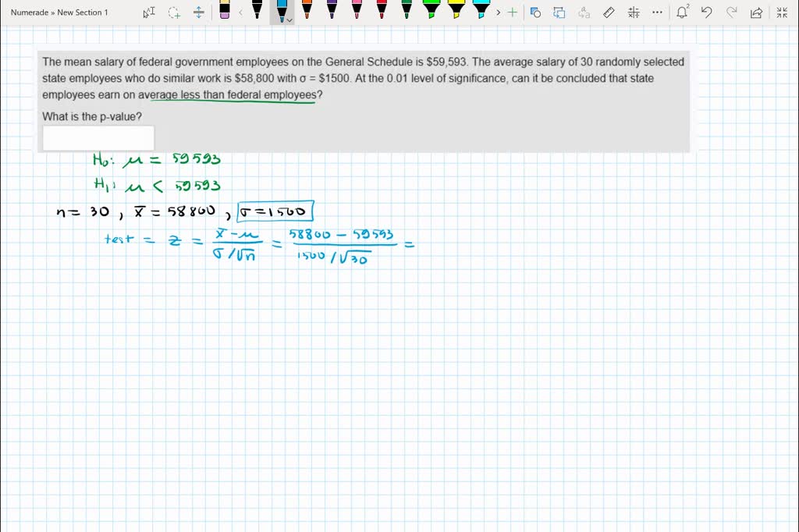The image size is (799, 532).
Task: Select the pink pen
Action: [x=356, y=10]
